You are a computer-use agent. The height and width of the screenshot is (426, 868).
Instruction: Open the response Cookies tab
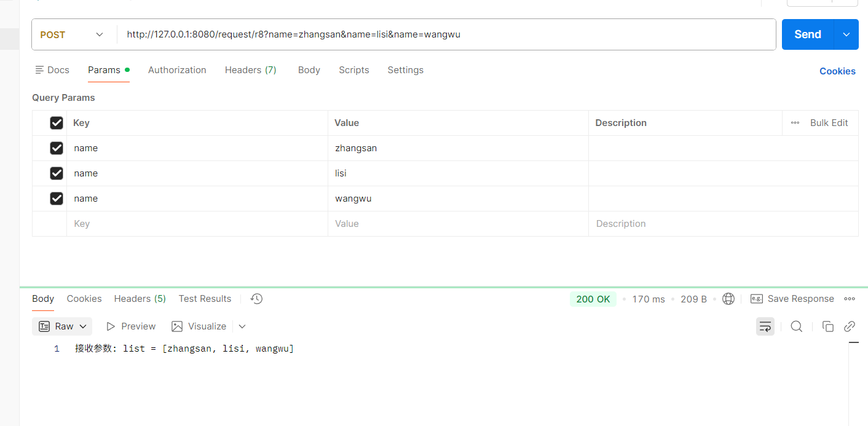point(84,299)
